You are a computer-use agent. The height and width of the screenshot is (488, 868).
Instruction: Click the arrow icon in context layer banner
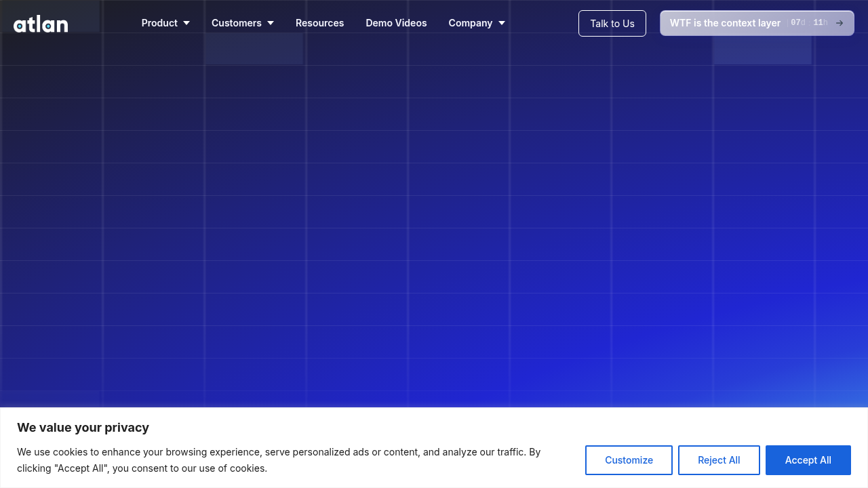(x=840, y=23)
